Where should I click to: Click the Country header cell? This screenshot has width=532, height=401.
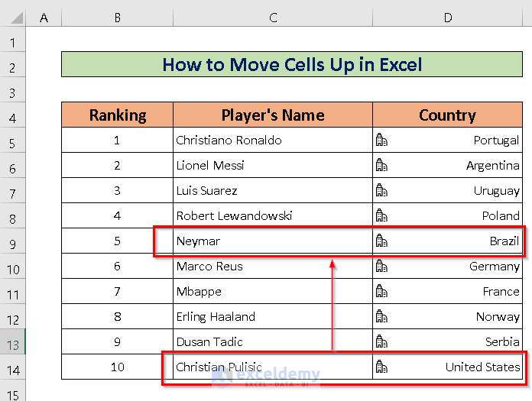click(447, 115)
